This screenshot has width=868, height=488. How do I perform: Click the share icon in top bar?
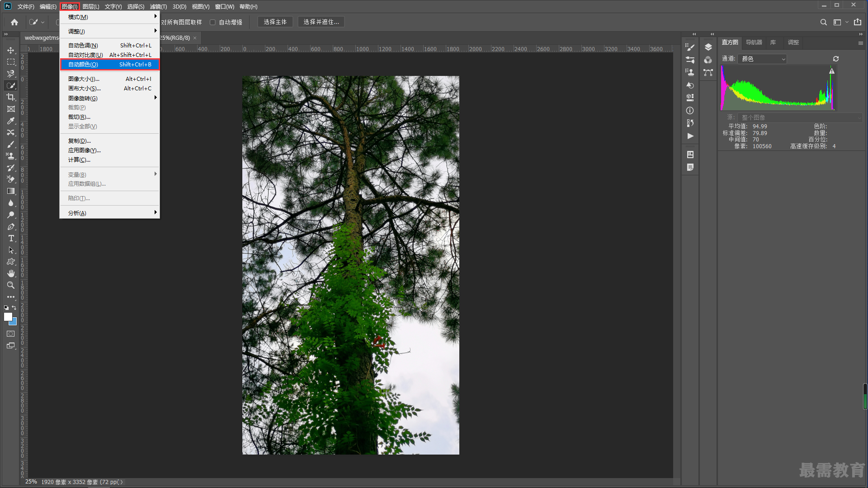[x=858, y=22]
